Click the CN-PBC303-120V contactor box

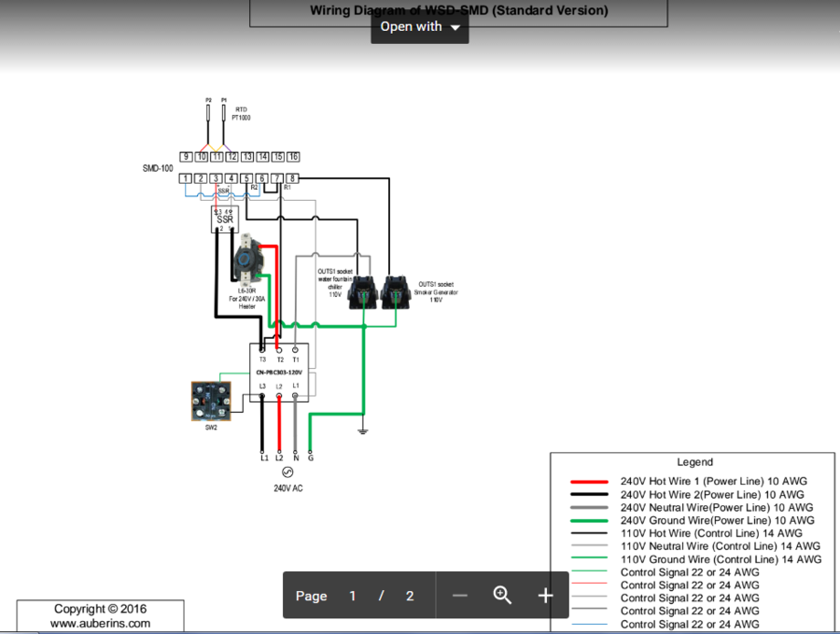(279, 373)
